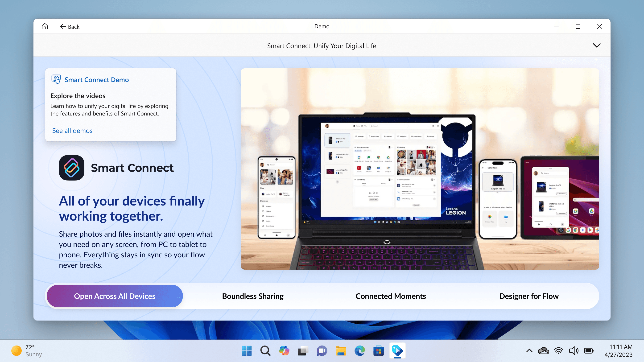Launch Copilot from the taskbar

point(284,351)
